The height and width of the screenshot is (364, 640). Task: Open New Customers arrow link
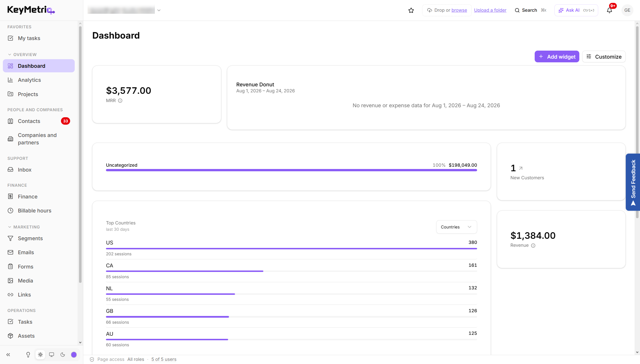pyautogui.click(x=521, y=168)
